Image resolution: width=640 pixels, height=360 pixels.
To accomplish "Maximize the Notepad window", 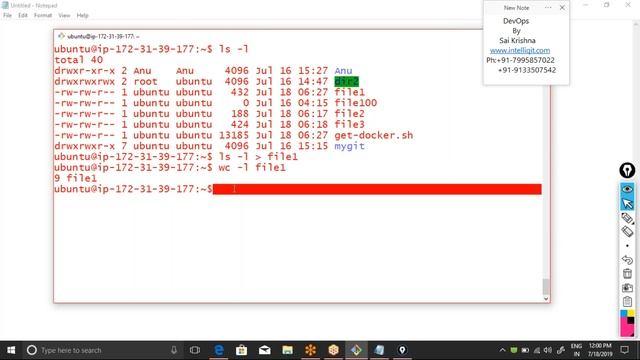I will pyautogui.click(x=607, y=5).
